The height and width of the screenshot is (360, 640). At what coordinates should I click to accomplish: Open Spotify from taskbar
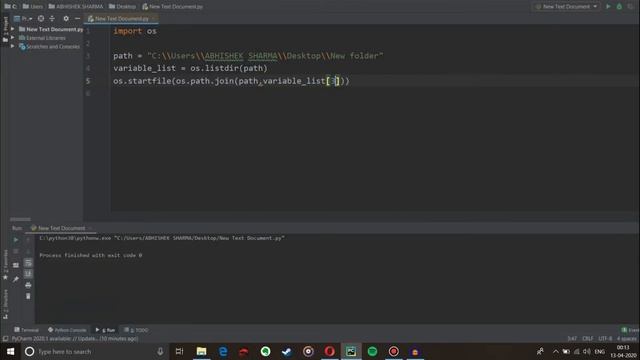coord(372,351)
